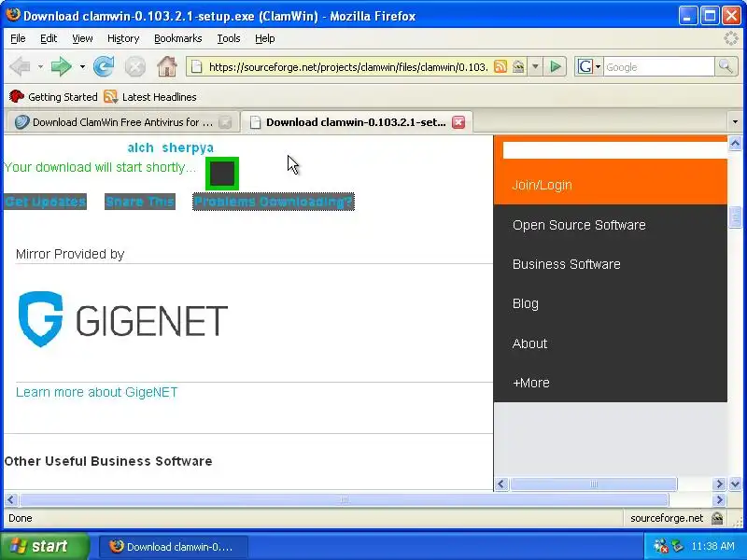Click the Google search input field

tap(659, 66)
